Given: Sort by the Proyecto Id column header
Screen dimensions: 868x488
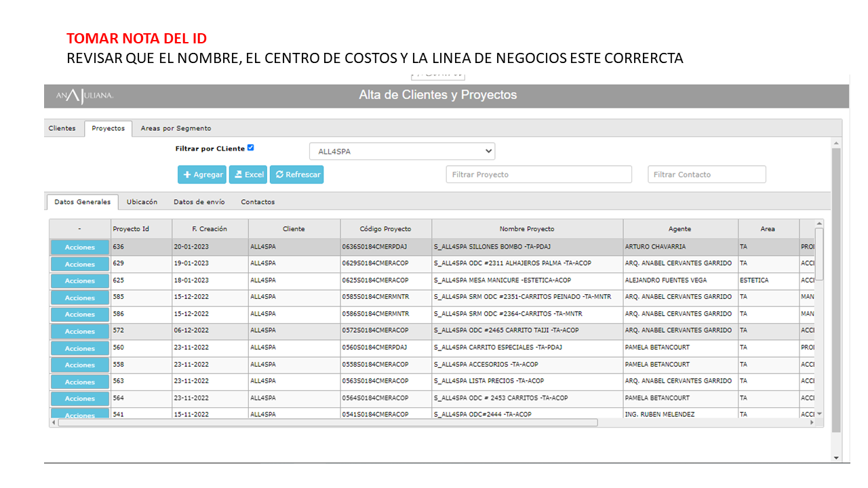Looking at the screenshot, I should coord(141,229).
